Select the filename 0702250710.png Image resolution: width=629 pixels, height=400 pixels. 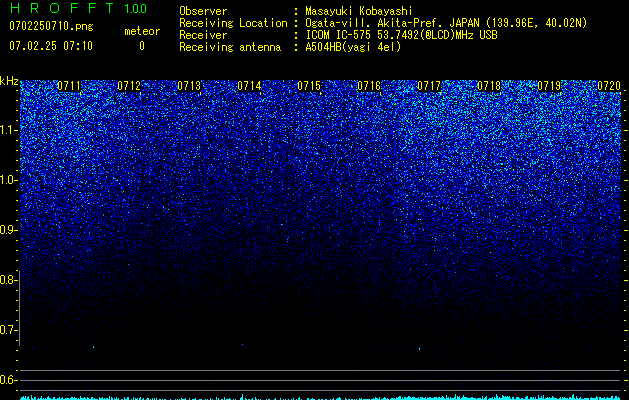pos(51,26)
